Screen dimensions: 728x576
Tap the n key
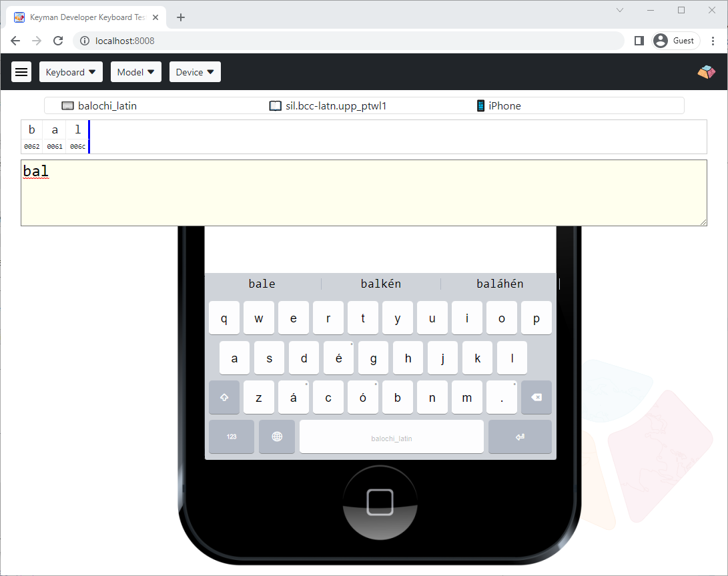coord(432,398)
